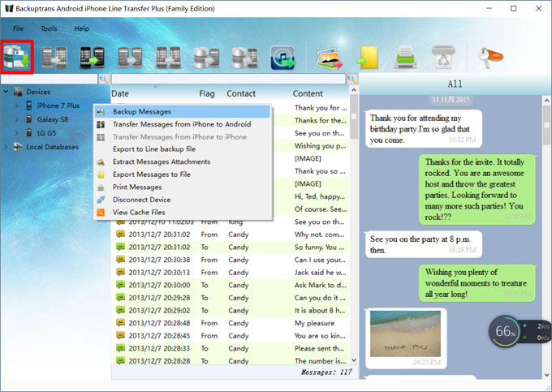Click green bubble 'Wishing you plenty of wonderful moments'

point(477,283)
